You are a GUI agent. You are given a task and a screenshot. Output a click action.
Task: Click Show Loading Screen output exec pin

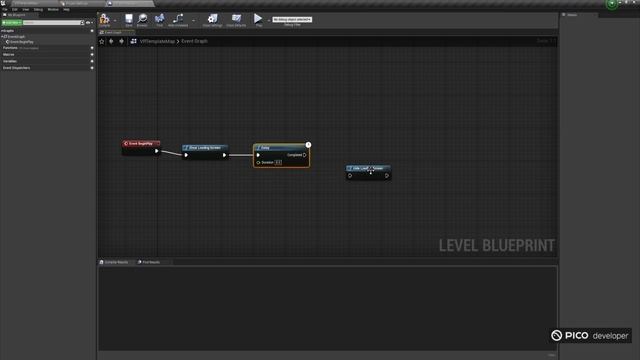tap(224, 155)
